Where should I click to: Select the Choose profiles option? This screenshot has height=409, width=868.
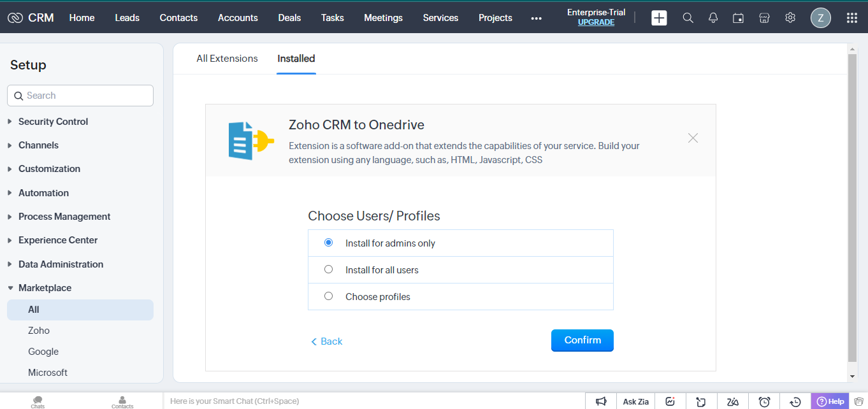tap(328, 296)
